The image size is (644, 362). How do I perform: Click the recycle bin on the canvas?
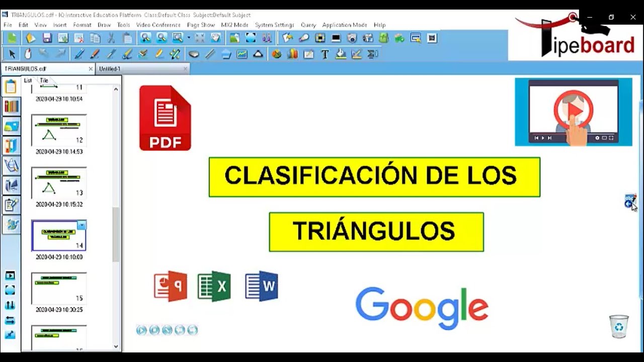pyautogui.click(x=619, y=326)
